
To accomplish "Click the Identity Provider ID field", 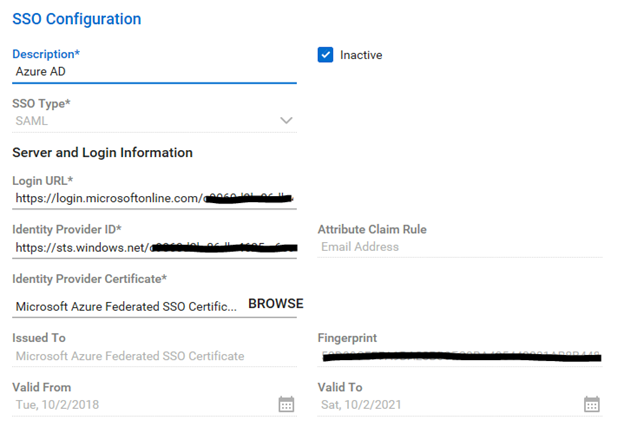I will pos(154,248).
